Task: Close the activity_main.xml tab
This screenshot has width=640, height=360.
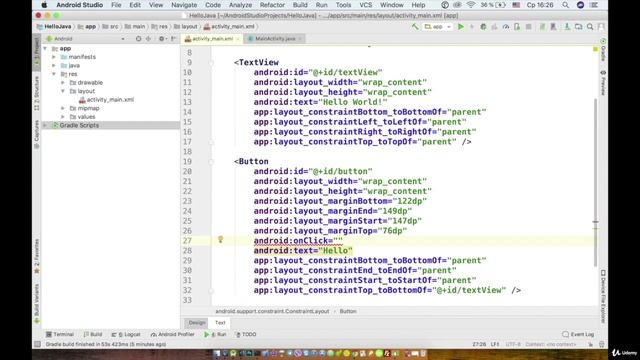Action: [238, 39]
